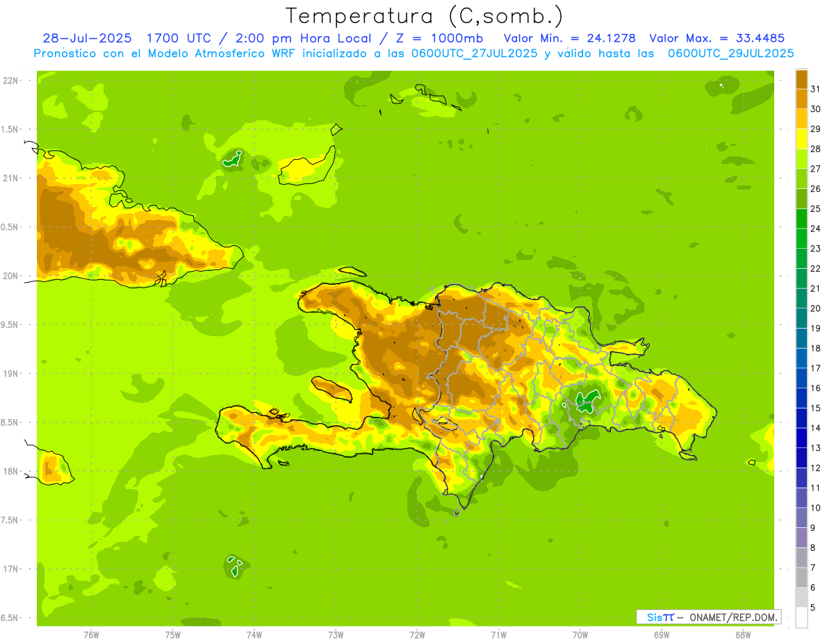Viewport: 834px width, 644px height.
Task: Click the dark brown colorbar swatch above 31
Action: (801, 79)
